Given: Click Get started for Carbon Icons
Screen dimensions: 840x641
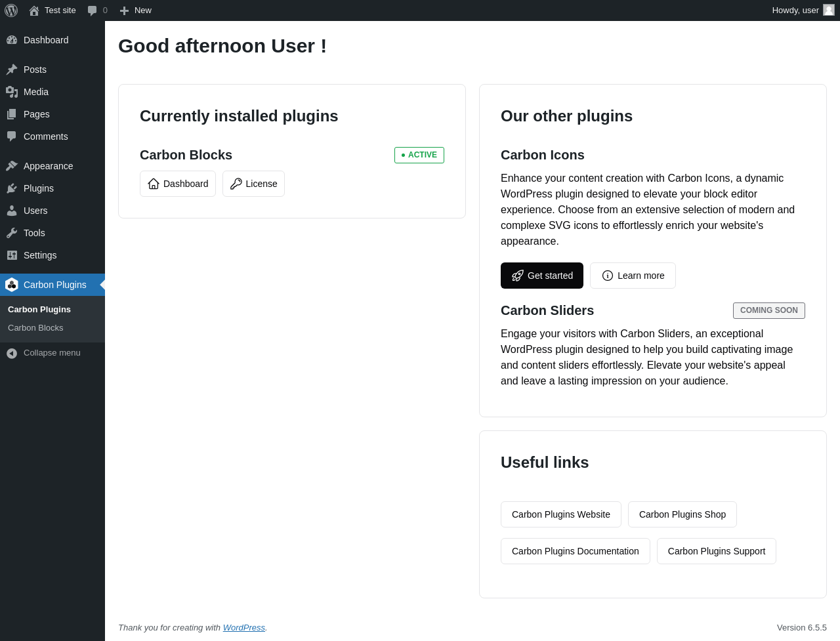Looking at the screenshot, I should [542, 276].
